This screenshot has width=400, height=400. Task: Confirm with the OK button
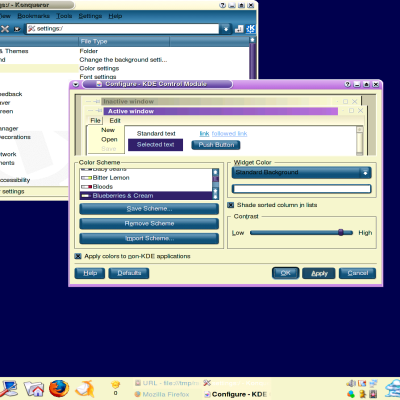[x=285, y=273]
